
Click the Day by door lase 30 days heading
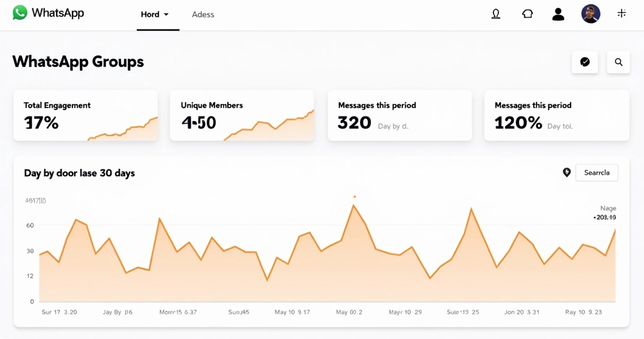(x=79, y=173)
